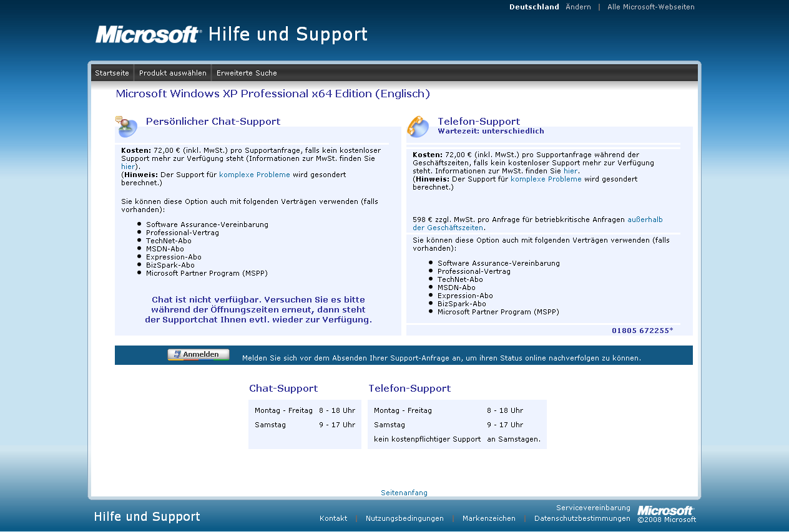Click 'Professional-Vertrag' in telephone support list

[474, 271]
